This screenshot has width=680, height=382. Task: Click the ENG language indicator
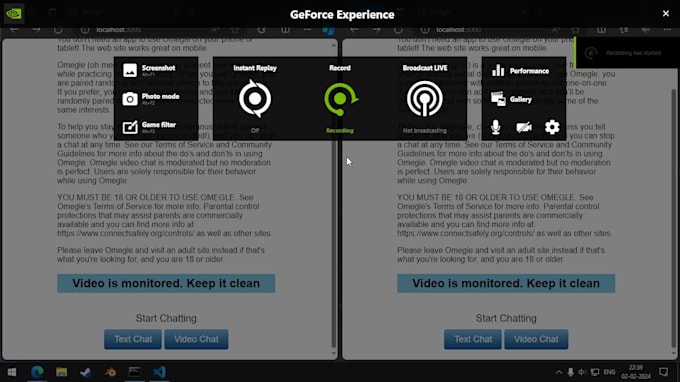(x=609, y=372)
